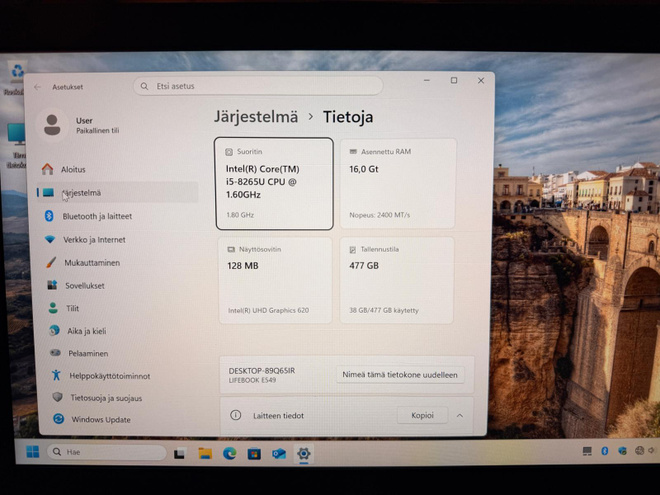Click the Kopioi button
The image size is (660, 495).
click(x=422, y=415)
